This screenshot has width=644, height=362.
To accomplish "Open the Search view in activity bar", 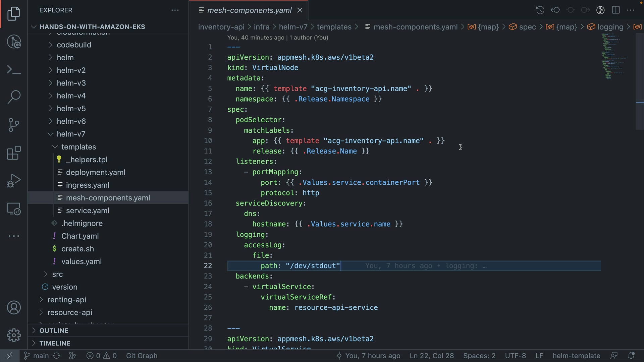I will coord(14,97).
